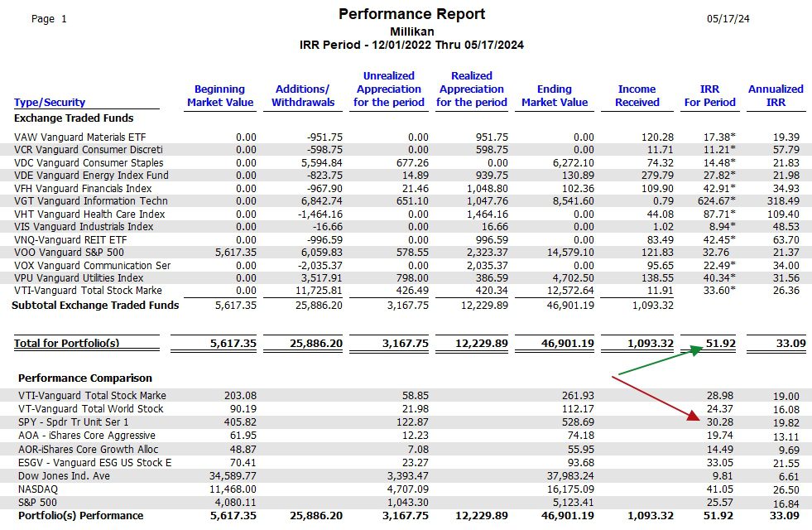Click the IRR Period date range line
812x530 pixels.
point(411,45)
